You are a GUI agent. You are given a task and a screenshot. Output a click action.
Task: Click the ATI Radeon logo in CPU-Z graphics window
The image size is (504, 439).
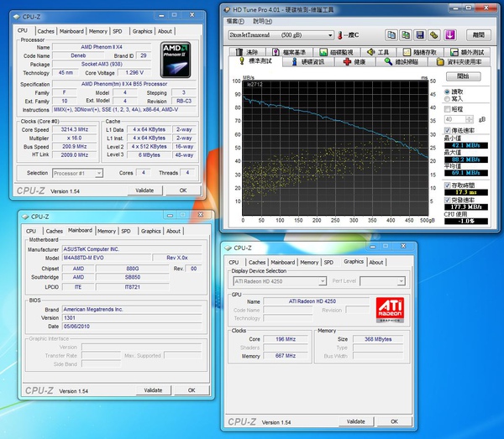coord(390,310)
